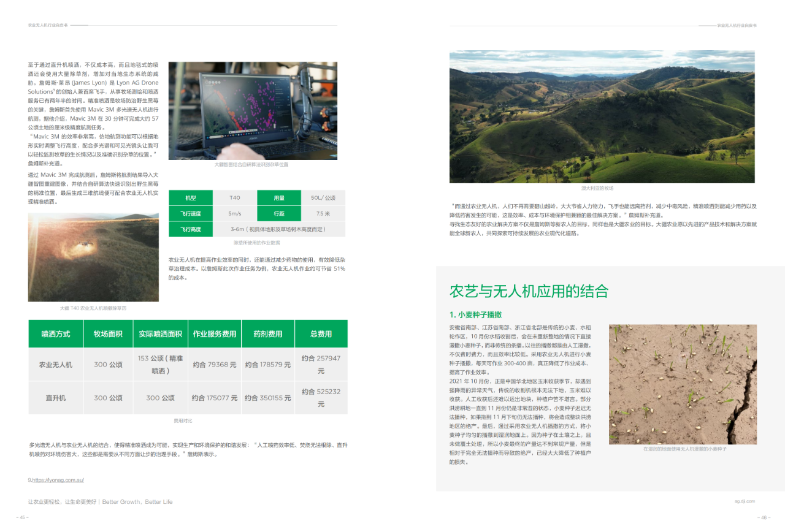Select the 飞行高度 label cell

pyautogui.click(x=191, y=229)
